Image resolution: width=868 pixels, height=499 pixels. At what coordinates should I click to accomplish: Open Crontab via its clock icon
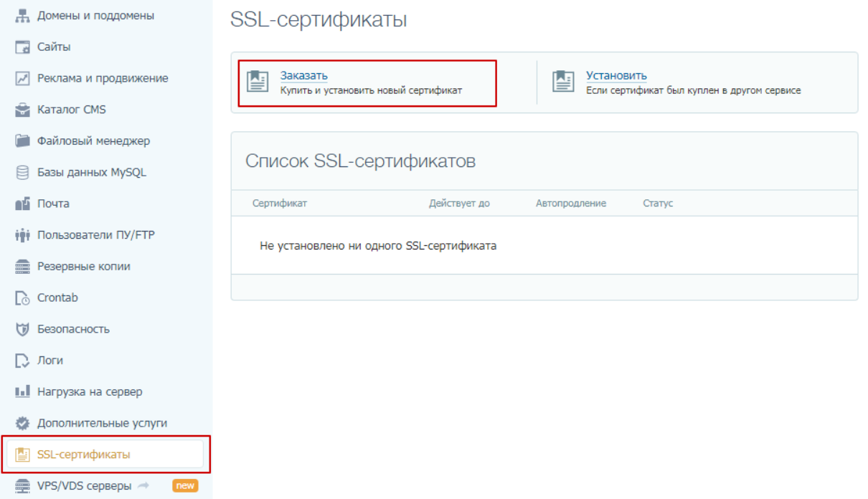pos(22,298)
